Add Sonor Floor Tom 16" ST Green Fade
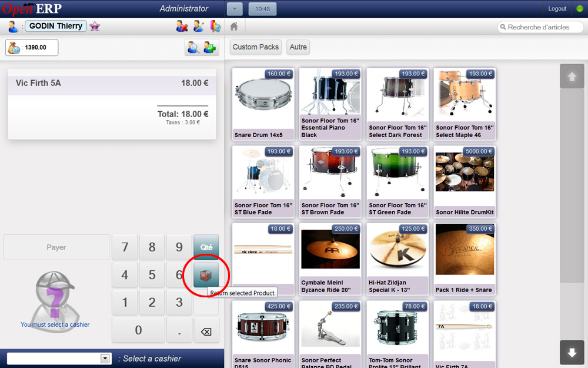 point(397,181)
